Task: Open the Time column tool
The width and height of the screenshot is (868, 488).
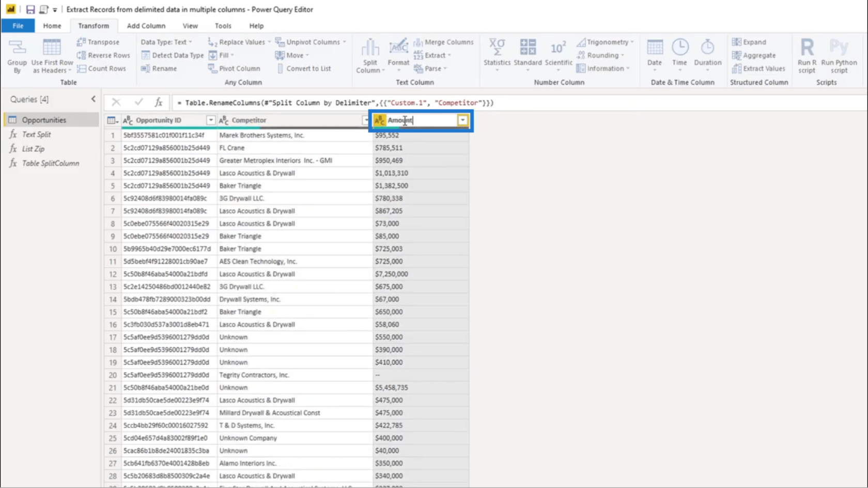Action: point(680,55)
